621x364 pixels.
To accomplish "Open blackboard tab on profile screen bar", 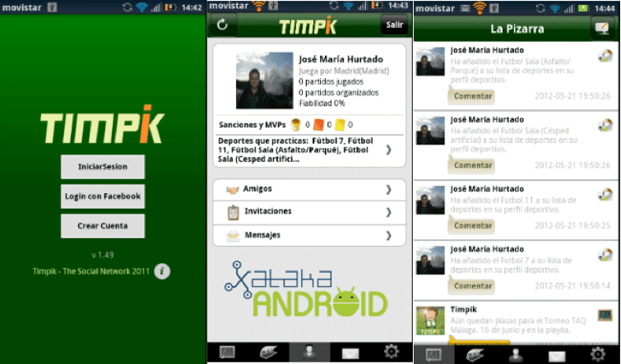I will (227, 352).
